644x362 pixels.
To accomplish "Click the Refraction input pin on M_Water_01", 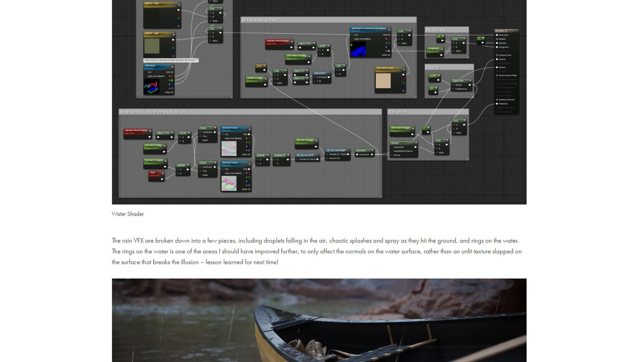I will (497, 104).
